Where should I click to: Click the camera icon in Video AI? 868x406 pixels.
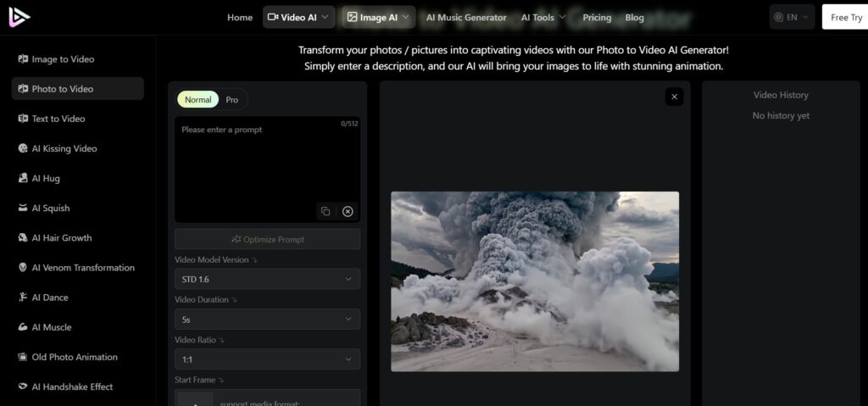pyautogui.click(x=272, y=17)
